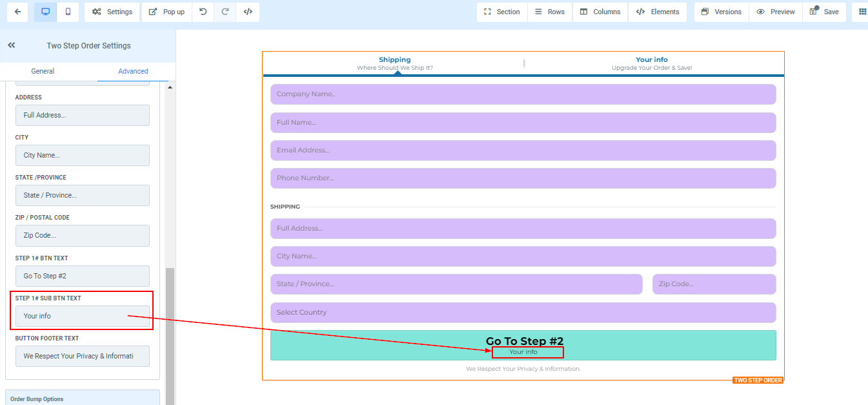
Task: Click the undo icon
Action: click(203, 12)
